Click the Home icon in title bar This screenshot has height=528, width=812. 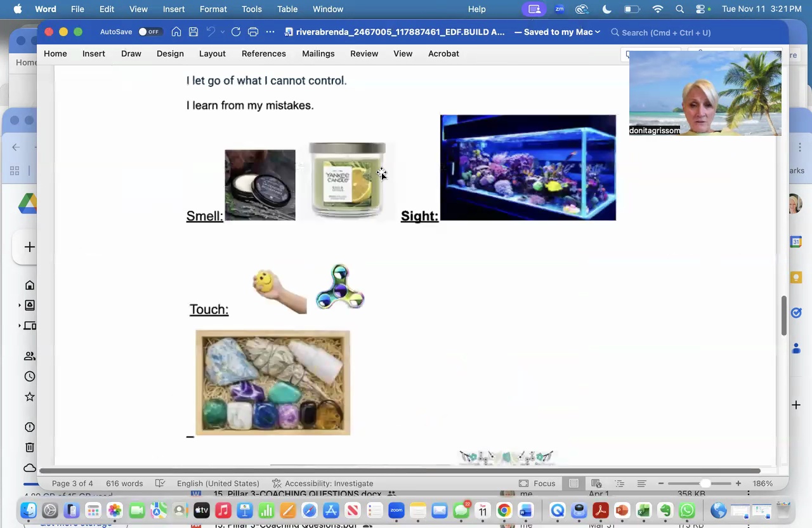[x=176, y=32]
